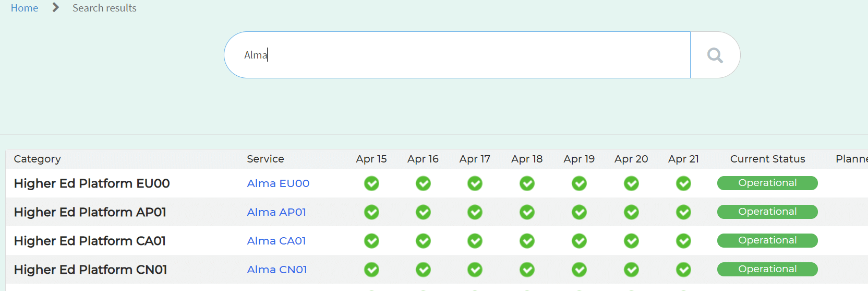Viewport: 868px width, 291px height.
Task: Click the Current Status column header
Action: [x=767, y=159]
